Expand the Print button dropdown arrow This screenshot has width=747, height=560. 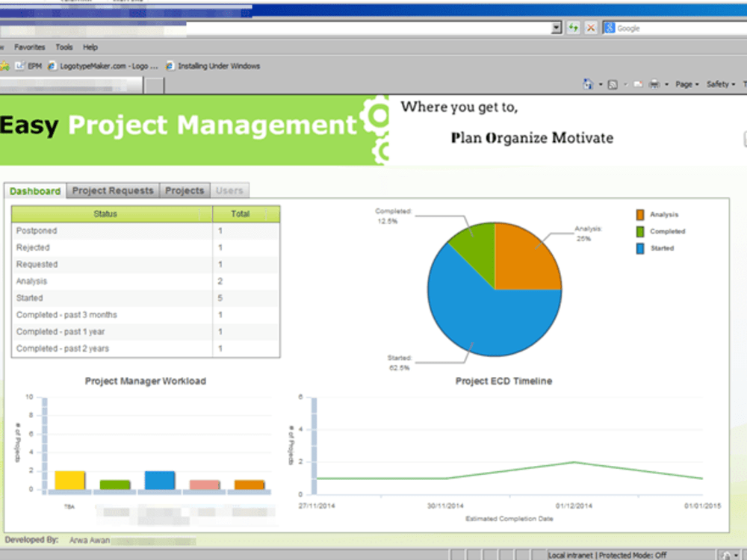coord(666,85)
